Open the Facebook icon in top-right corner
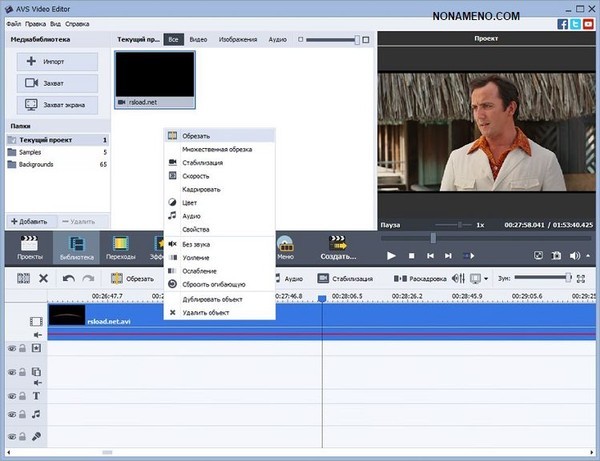 pyautogui.click(x=564, y=22)
